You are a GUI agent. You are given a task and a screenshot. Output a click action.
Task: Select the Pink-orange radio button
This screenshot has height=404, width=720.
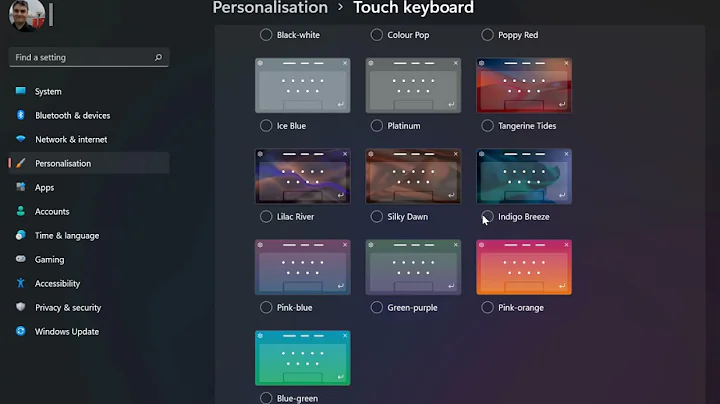[487, 308]
